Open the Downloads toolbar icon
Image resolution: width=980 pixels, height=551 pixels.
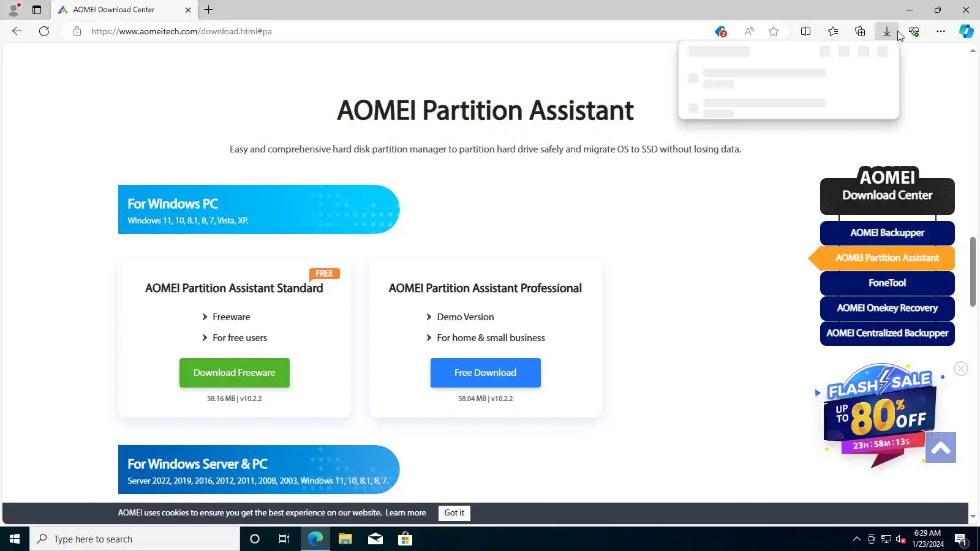pos(887,31)
